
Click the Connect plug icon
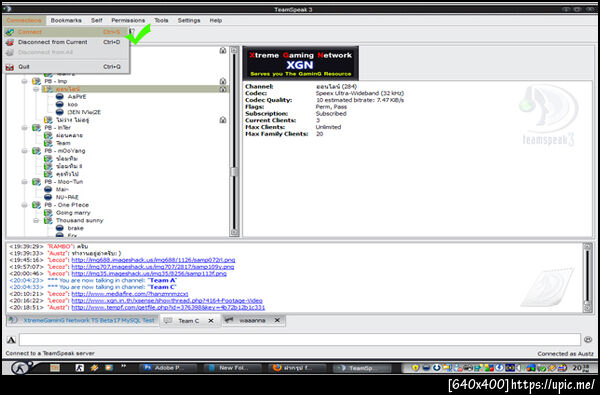pos(10,32)
